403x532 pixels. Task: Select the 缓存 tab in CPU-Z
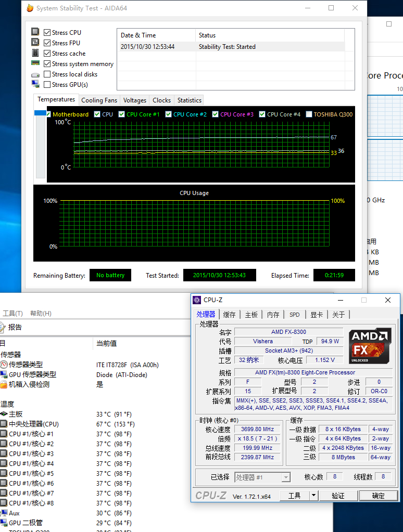[x=230, y=315]
